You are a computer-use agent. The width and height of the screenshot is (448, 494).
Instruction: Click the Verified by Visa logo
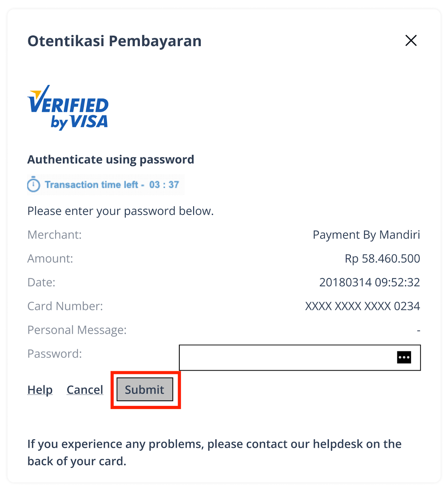click(x=68, y=107)
